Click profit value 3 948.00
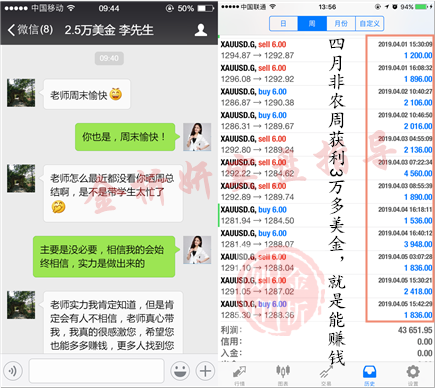Image resolution: width=435 pixels, height=388 pixels. (418, 244)
